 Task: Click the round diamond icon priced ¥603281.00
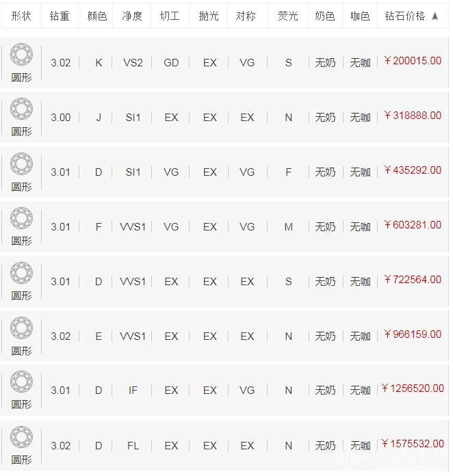21,219
